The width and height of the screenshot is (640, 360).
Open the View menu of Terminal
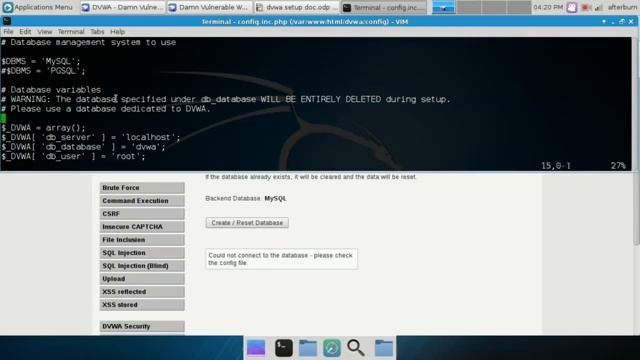click(x=44, y=31)
